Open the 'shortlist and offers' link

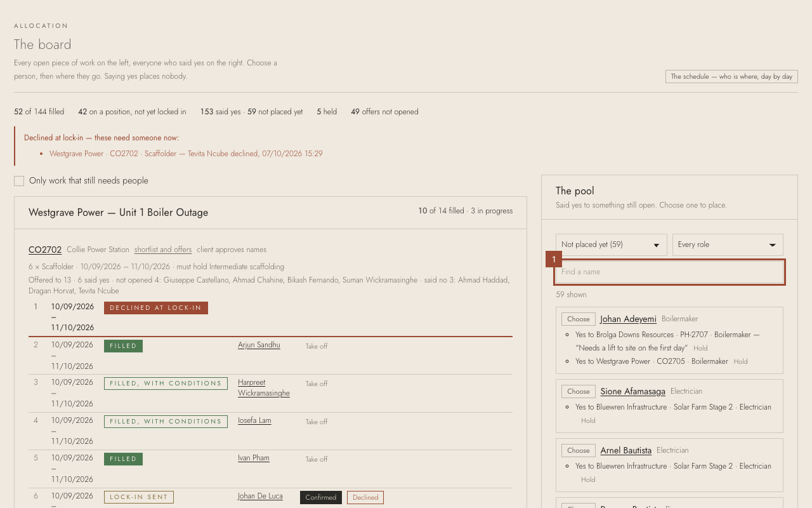point(163,250)
